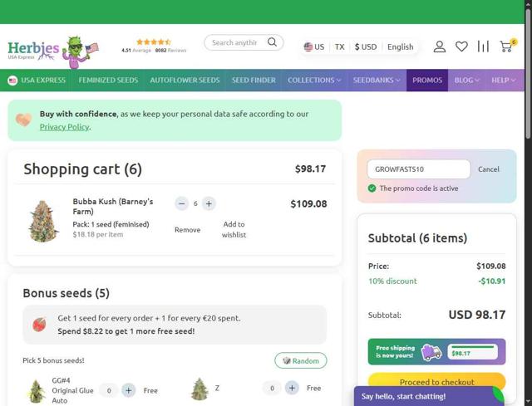Viewport: 532px width, 406px height.
Task: Open the Privacy Policy link
Action: point(65,127)
